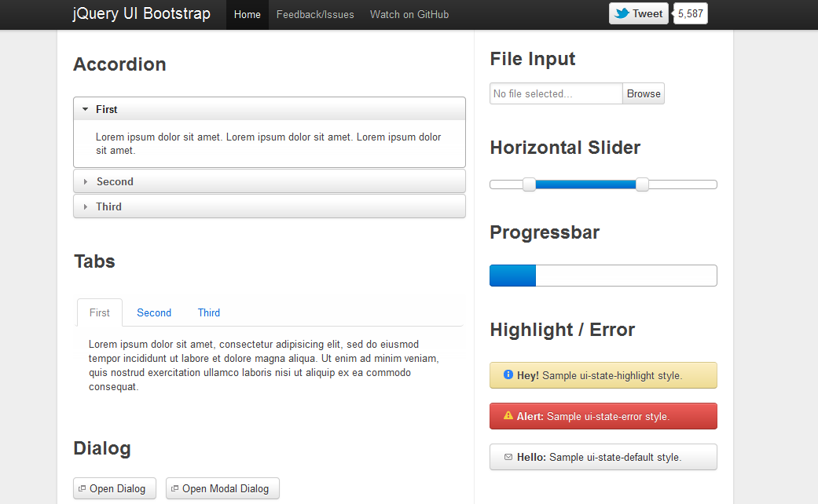Click the jQuery UI Bootstrap brand title
Viewport: 818px width, 504px height.
pyautogui.click(x=141, y=14)
